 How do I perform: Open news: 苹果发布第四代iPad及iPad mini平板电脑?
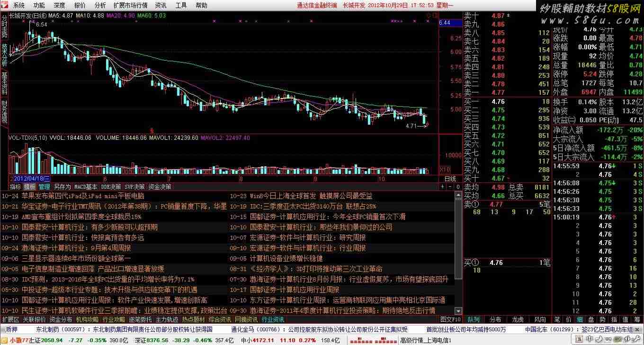click(83, 196)
